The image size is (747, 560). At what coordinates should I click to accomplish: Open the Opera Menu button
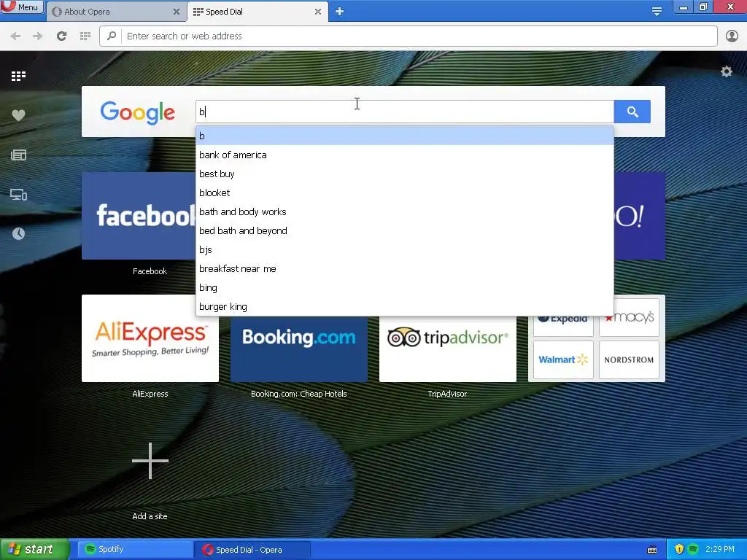pyautogui.click(x=22, y=7)
